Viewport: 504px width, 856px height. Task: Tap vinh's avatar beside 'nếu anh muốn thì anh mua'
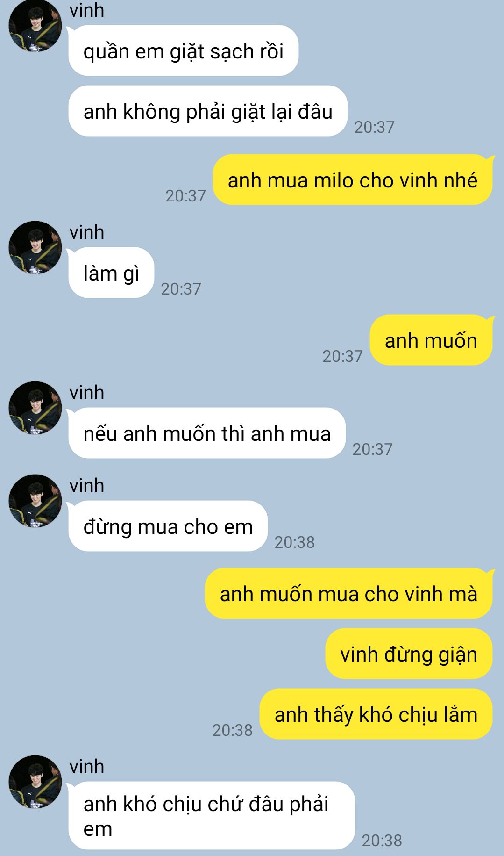(x=35, y=408)
